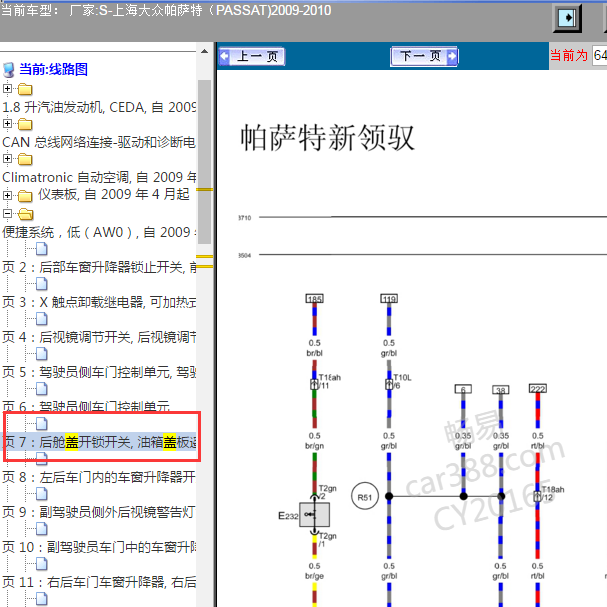Select 仪表板, 自 2009 年 4 月起
This screenshot has width=607, height=607.
[114, 194]
